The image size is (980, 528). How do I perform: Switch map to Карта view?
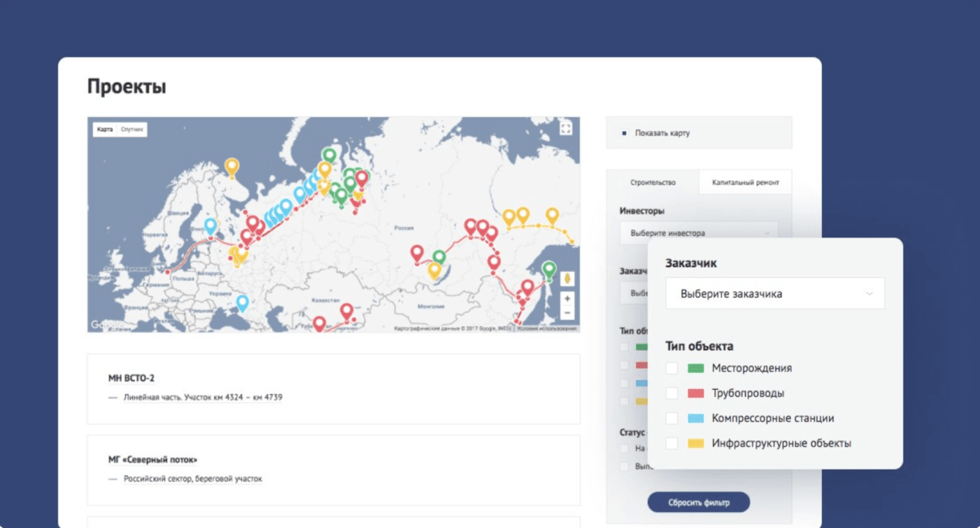click(105, 129)
